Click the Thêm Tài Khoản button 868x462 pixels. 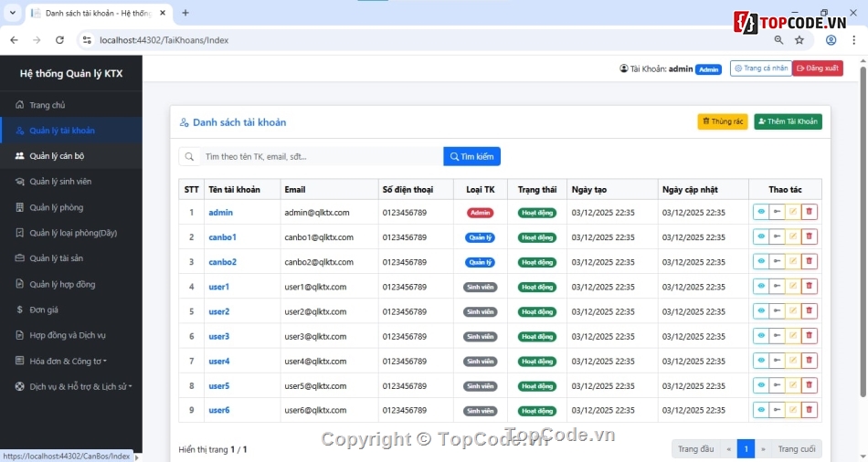click(788, 121)
